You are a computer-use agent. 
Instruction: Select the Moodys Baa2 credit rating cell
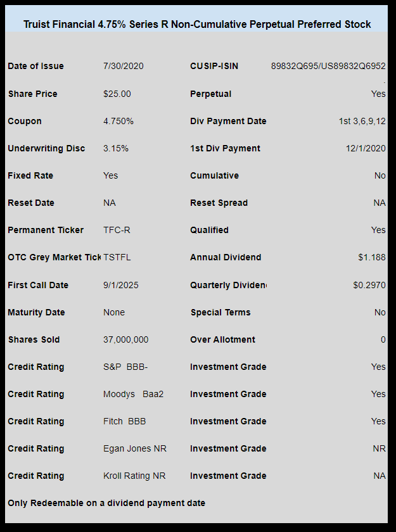[133, 394]
